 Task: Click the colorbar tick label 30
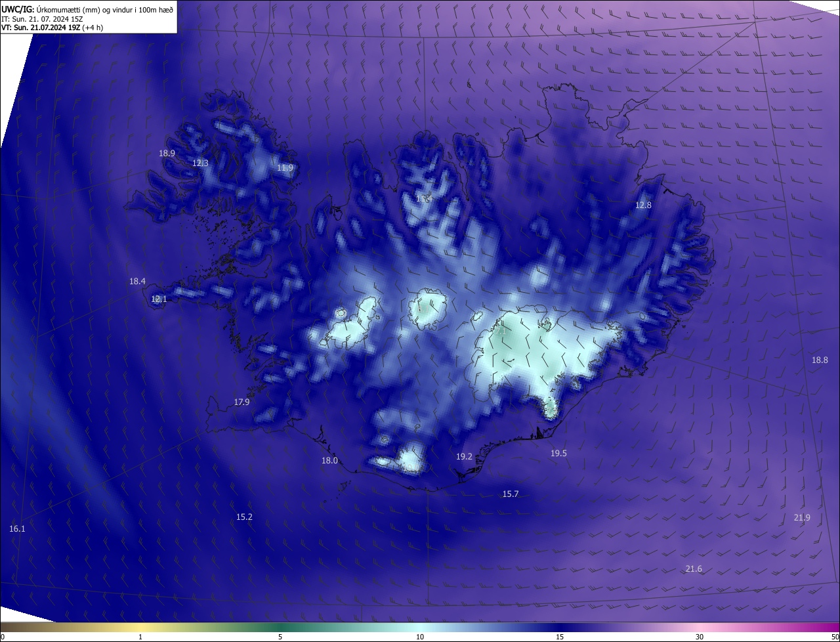pyautogui.click(x=700, y=637)
